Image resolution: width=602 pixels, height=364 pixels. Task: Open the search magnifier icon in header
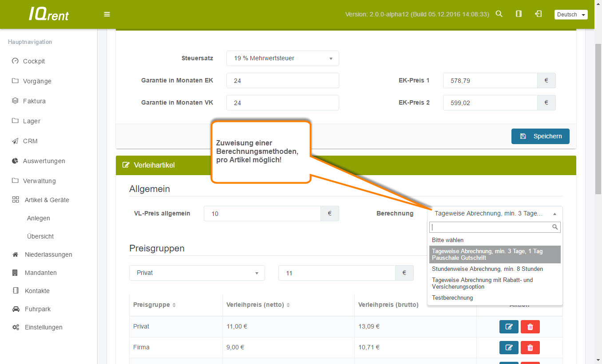point(499,14)
